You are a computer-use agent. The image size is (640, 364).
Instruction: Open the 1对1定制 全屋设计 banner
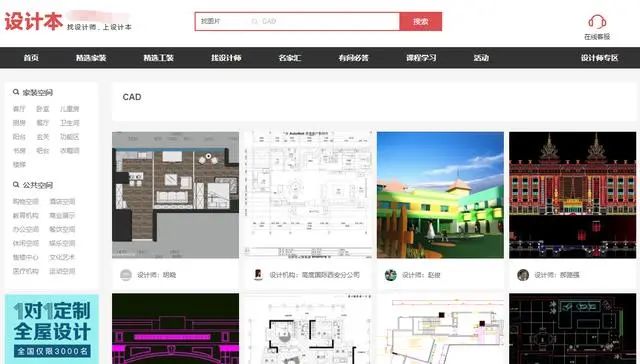point(52,329)
